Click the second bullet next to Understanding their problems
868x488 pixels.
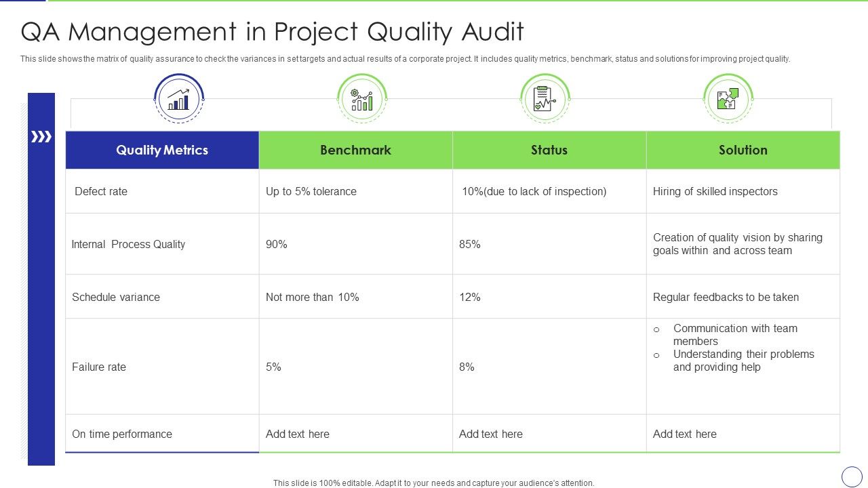pyautogui.click(x=656, y=354)
